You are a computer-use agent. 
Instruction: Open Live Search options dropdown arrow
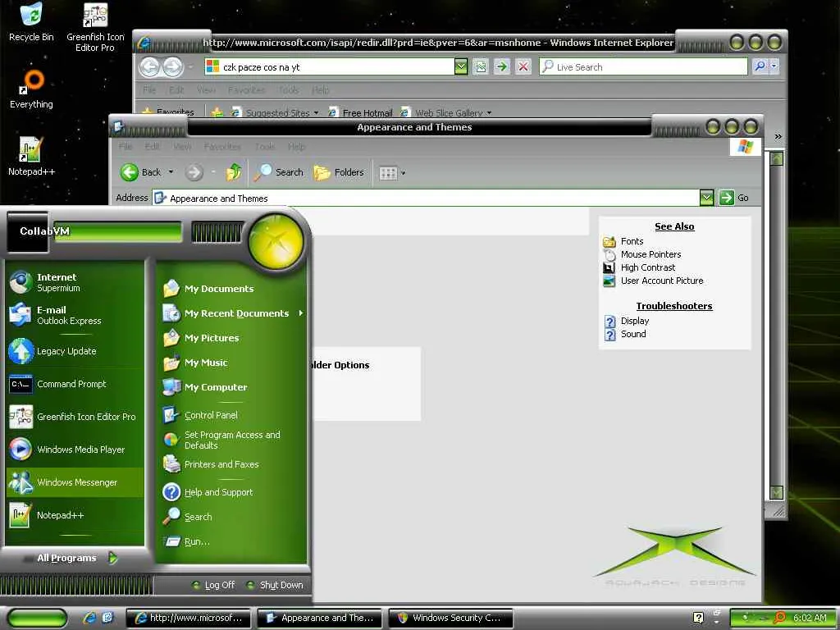pos(774,66)
